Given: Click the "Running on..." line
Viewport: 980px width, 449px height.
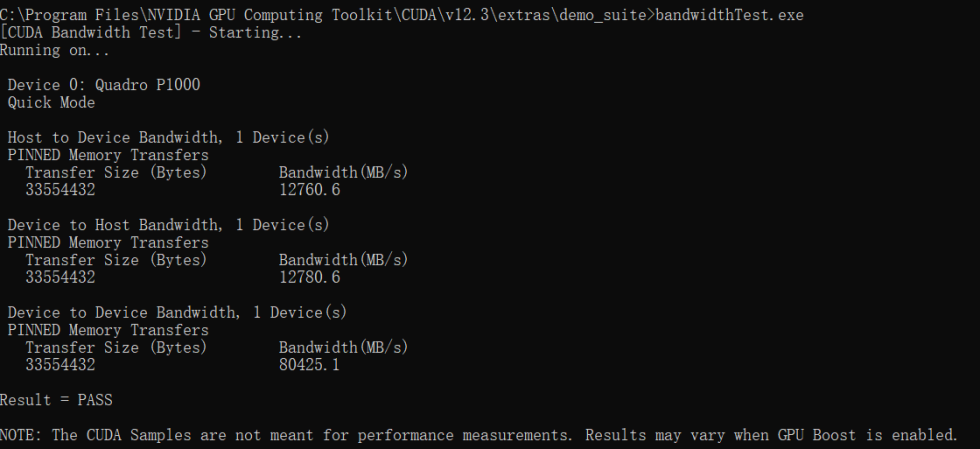Looking at the screenshot, I should coord(55,50).
